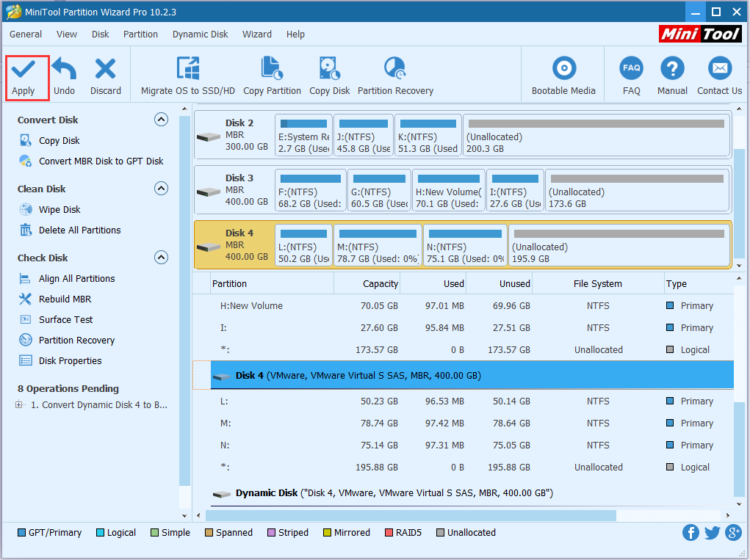Collapse the Clean Disk section

click(x=161, y=189)
